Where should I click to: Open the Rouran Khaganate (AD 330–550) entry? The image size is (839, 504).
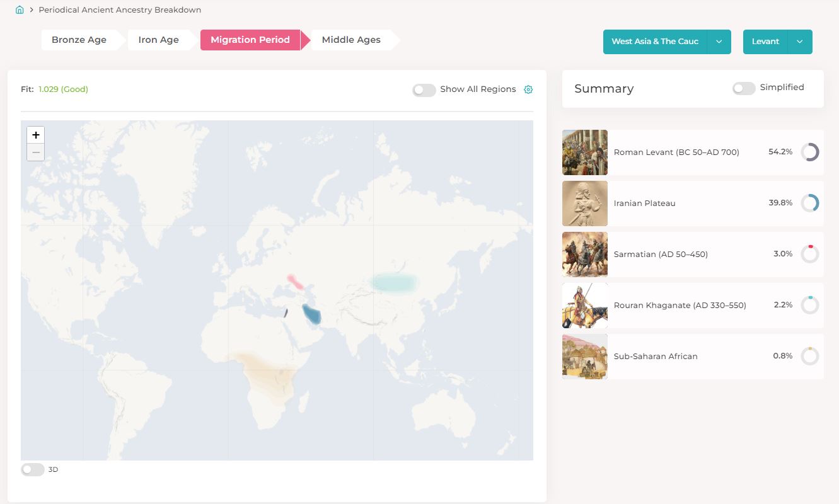tap(693, 306)
